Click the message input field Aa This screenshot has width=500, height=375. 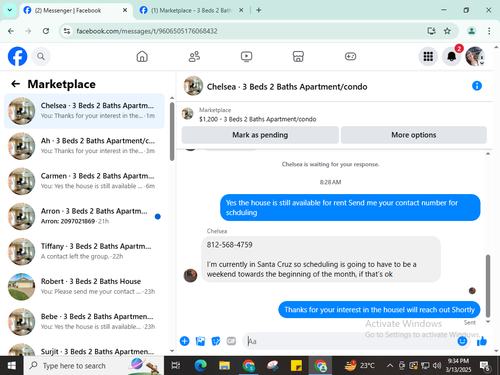[x=350, y=341]
